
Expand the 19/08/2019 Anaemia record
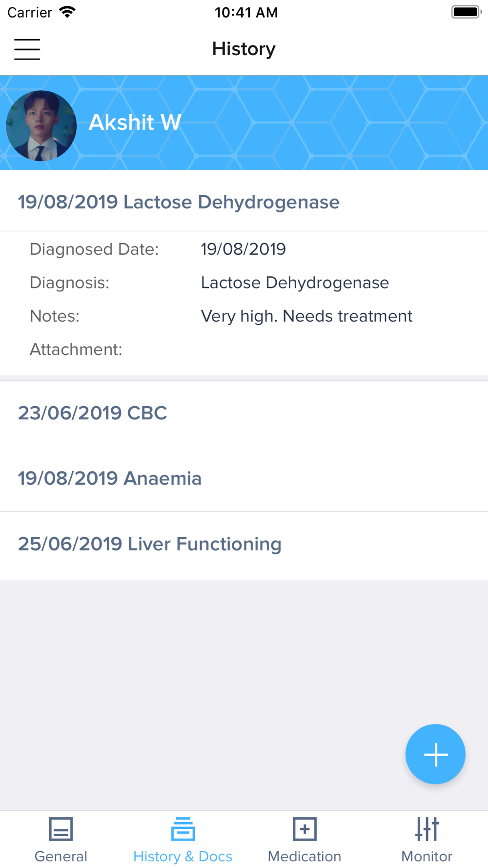click(110, 478)
